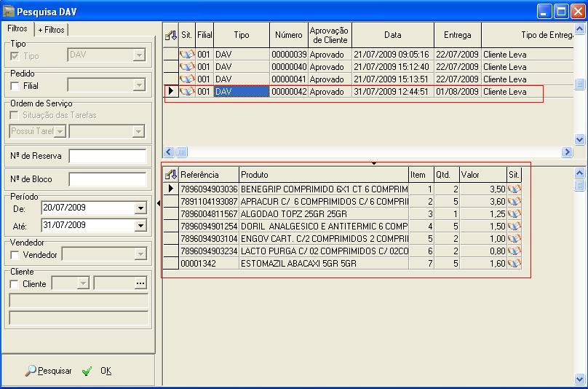The height and width of the screenshot is (389, 588).
Task: Check the Cliente filter checkbox
Action: tap(15, 284)
